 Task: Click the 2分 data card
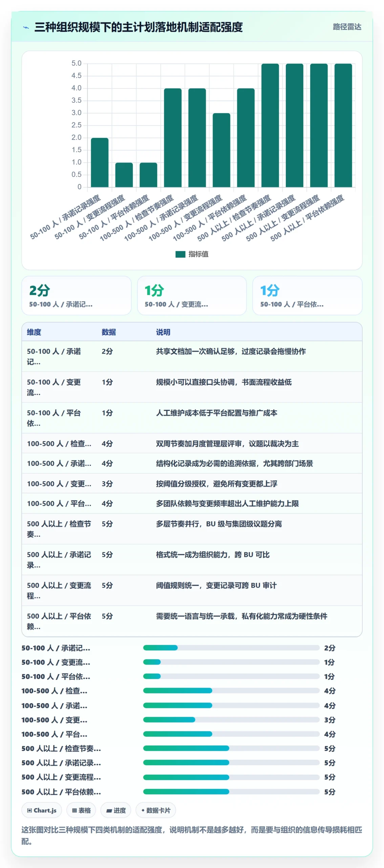click(x=77, y=295)
